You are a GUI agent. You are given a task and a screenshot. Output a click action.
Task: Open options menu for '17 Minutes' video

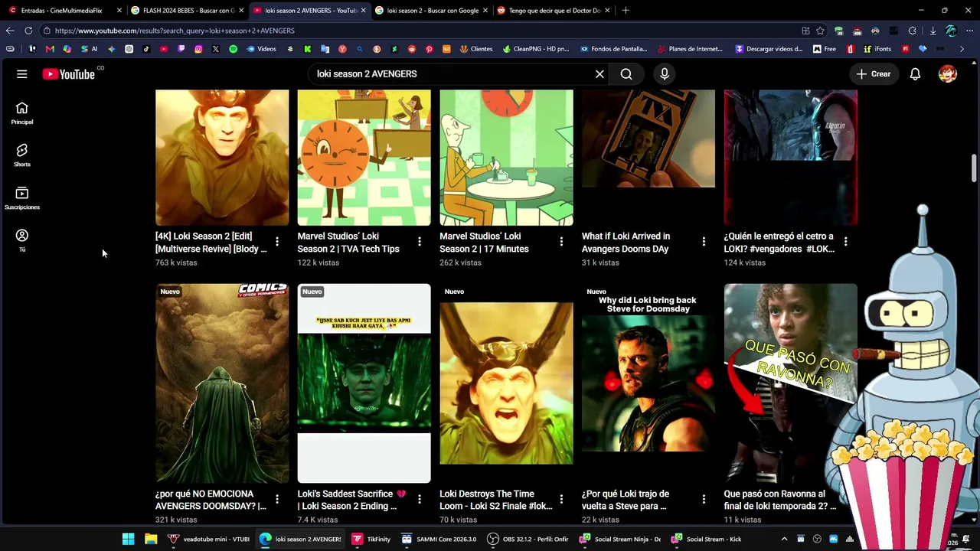(561, 242)
